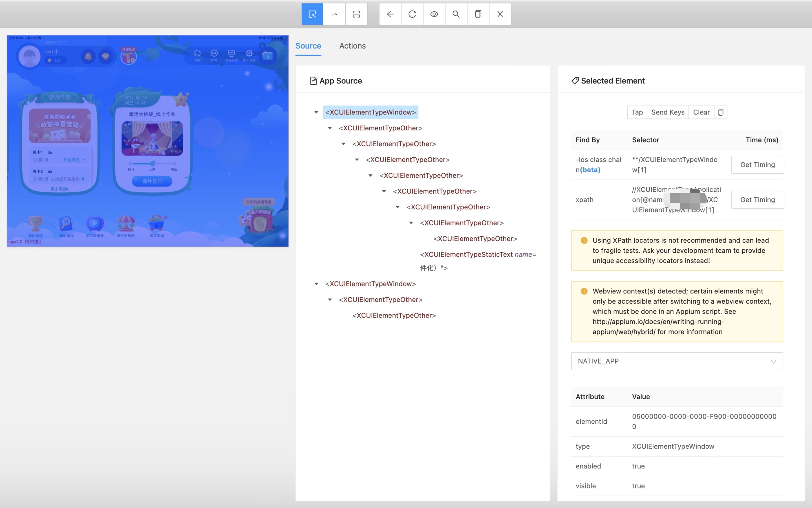Click the 'Find By' column header
The width and height of the screenshot is (812, 508).
click(x=587, y=140)
